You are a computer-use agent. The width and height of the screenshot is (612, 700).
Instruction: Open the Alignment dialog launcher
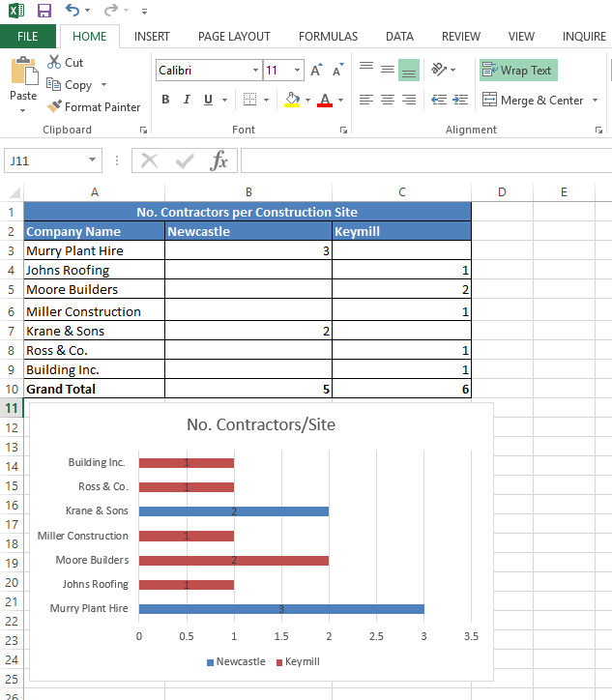[x=598, y=130]
